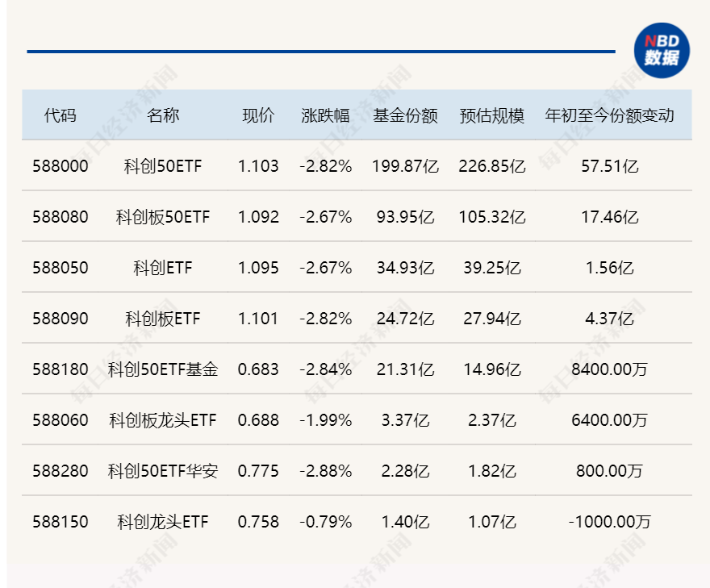Open fund code 588000

61,166
